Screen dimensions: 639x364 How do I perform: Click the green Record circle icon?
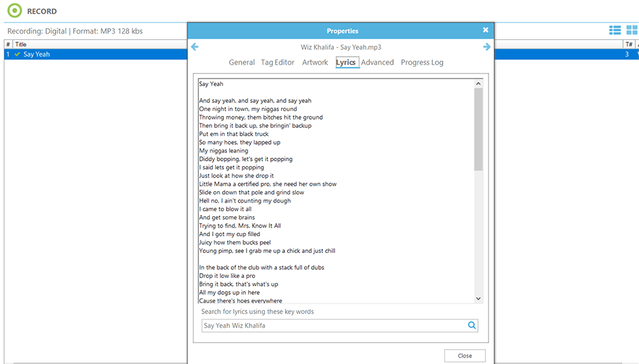[15, 11]
